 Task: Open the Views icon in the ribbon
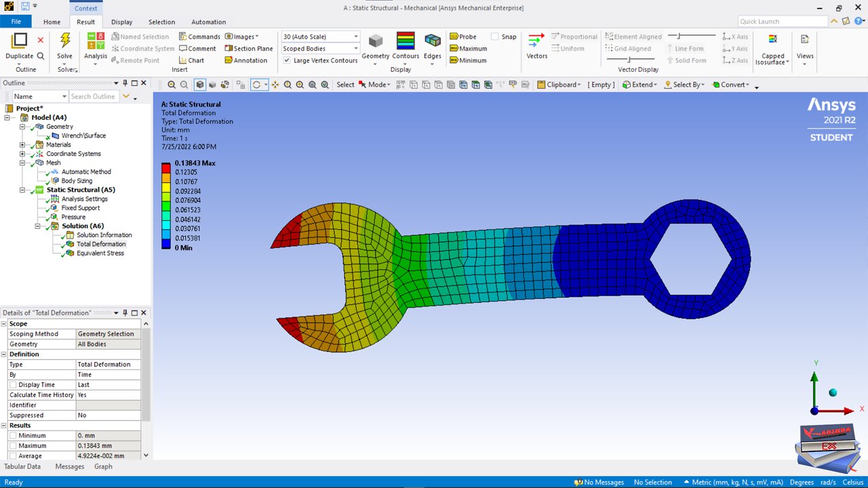tap(805, 39)
